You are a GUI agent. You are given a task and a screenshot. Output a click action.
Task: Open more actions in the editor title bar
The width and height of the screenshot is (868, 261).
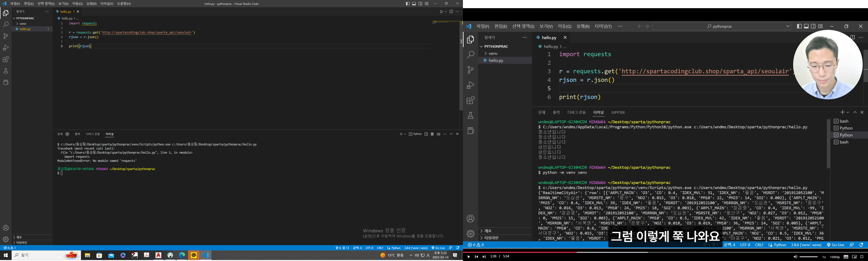tap(457, 12)
